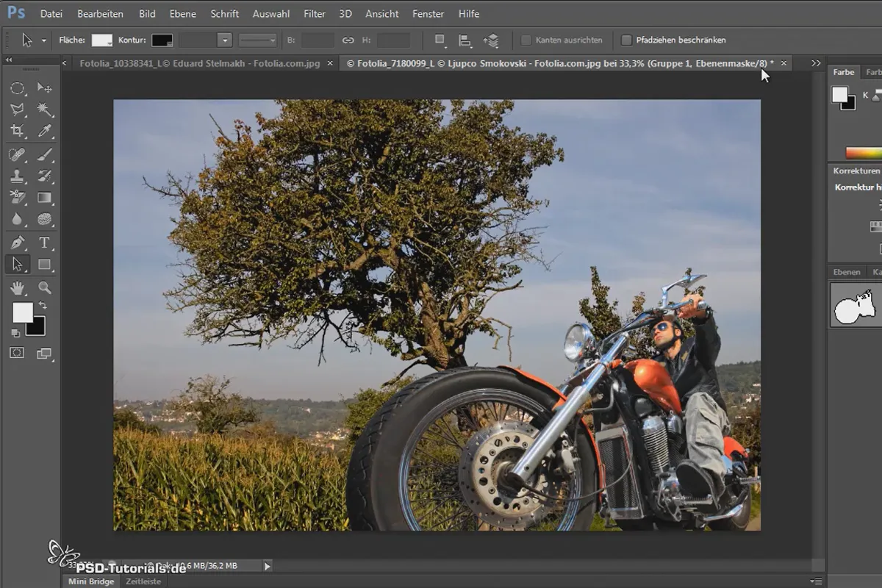The width and height of the screenshot is (882, 588).
Task: Select the Crop tool
Action: [x=17, y=132]
